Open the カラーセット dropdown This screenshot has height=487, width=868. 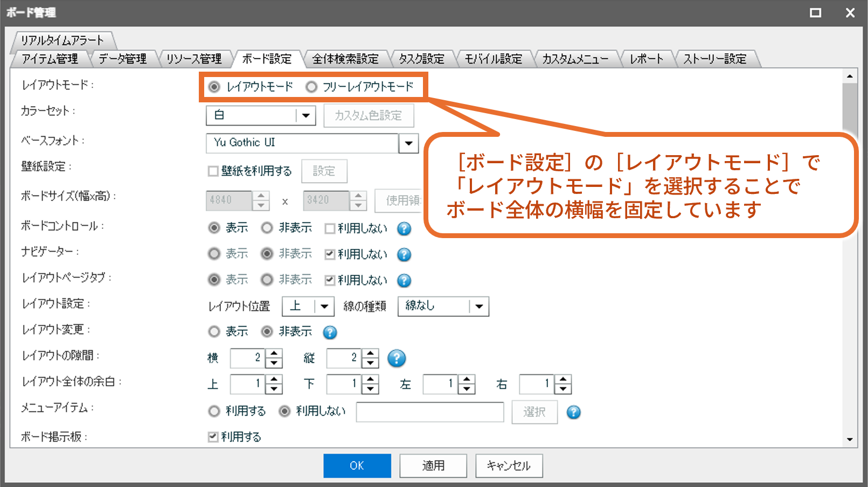pos(305,115)
